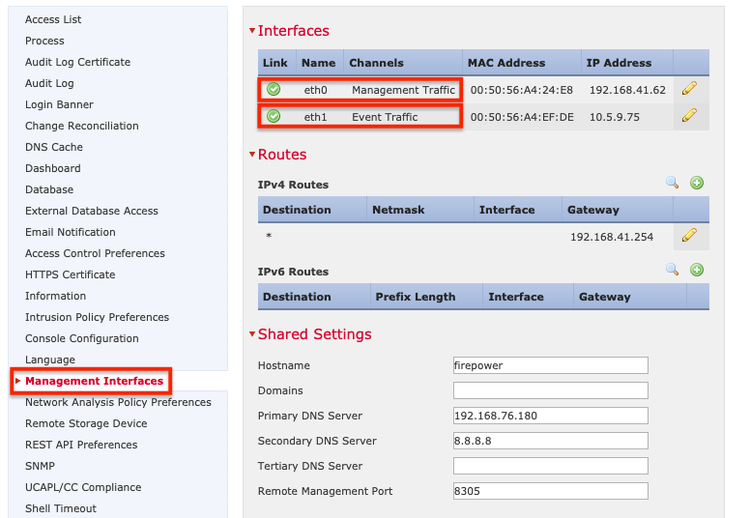This screenshot has height=518, width=750.
Task: Open REST API Preferences page
Action: (x=81, y=445)
